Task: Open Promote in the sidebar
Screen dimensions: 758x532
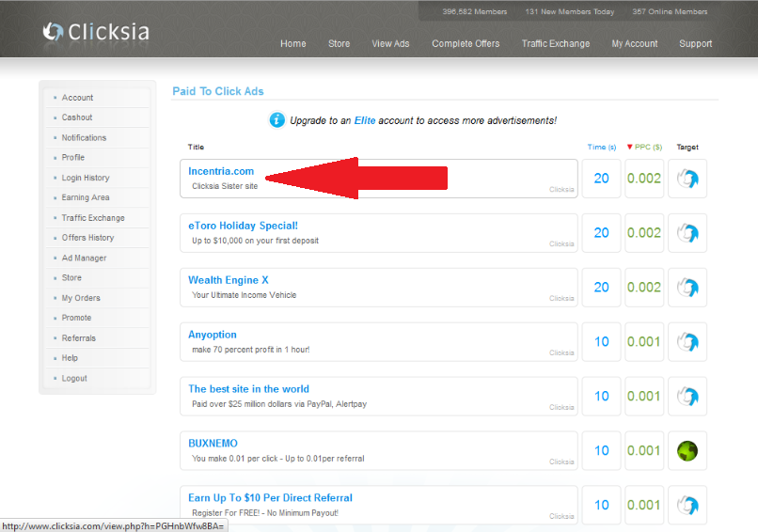Action: pyautogui.click(x=76, y=318)
